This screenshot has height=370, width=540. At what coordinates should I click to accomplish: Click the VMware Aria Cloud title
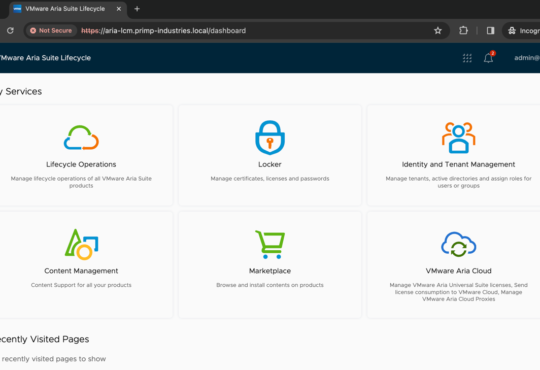click(x=458, y=271)
